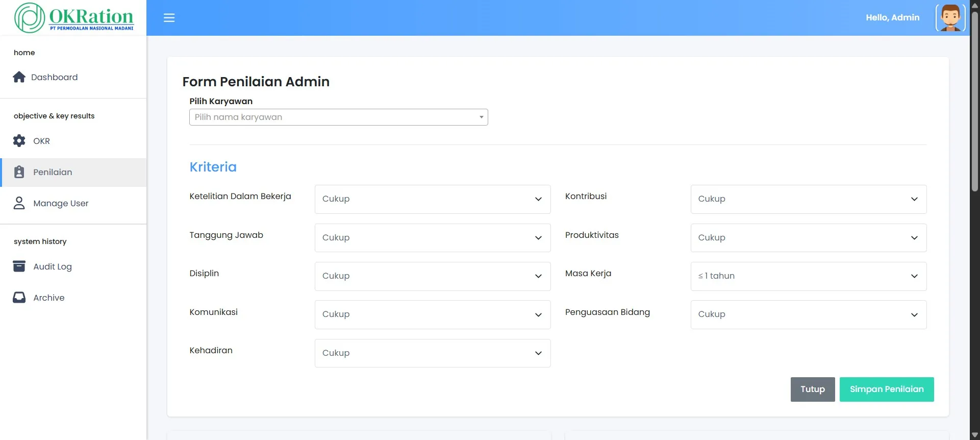Click the Penguasaan Bidang label
980x440 pixels.
pyautogui.click(x=608, y=312)
